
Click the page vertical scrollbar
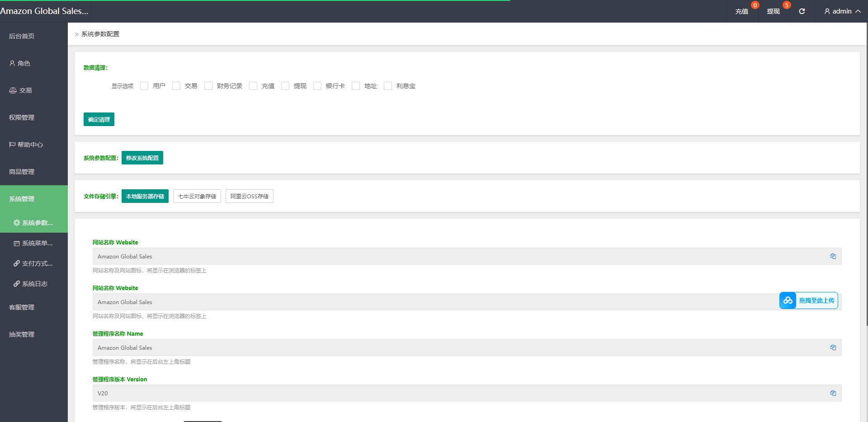(x=866, y=181)
